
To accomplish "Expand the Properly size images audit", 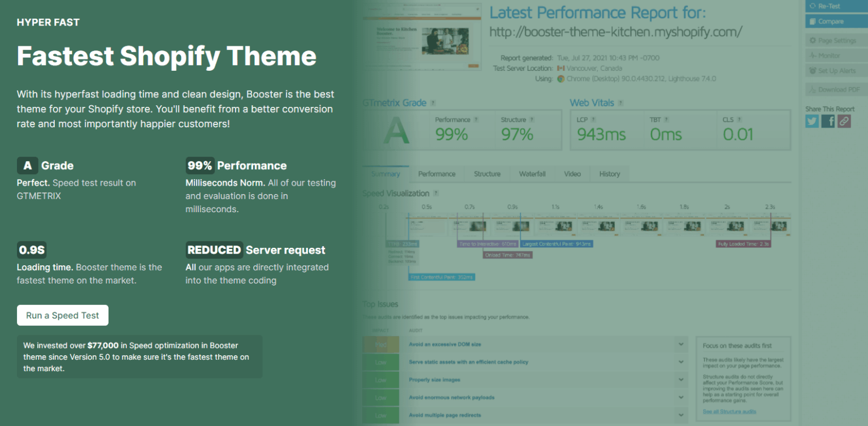I will (680, 380).
